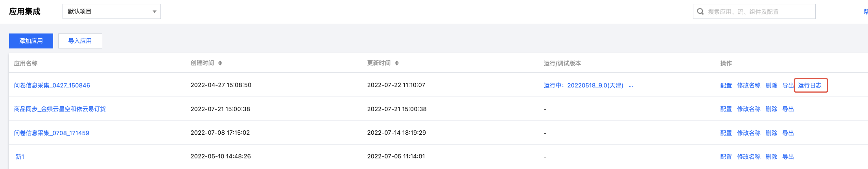Screen dimensions: 868x169
Task: Sort by update time column arrows
Action: pos(397,63)
